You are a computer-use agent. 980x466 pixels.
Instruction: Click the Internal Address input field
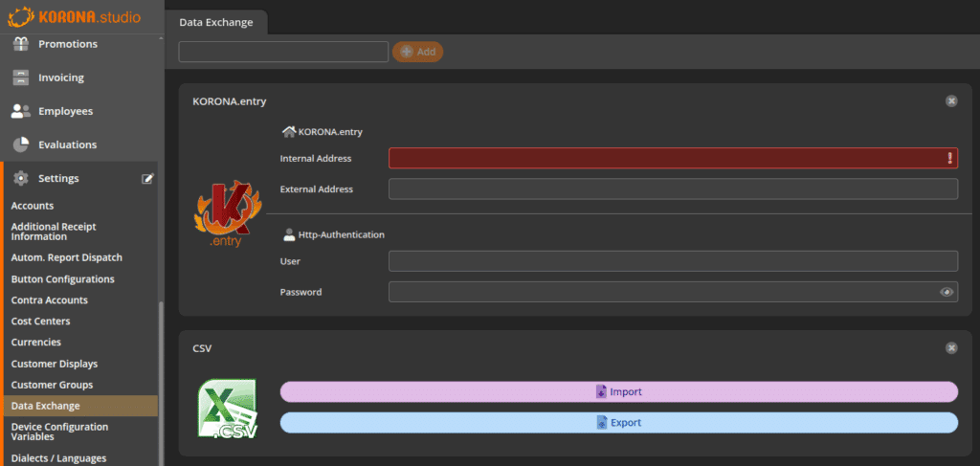[x=665, y=158]
